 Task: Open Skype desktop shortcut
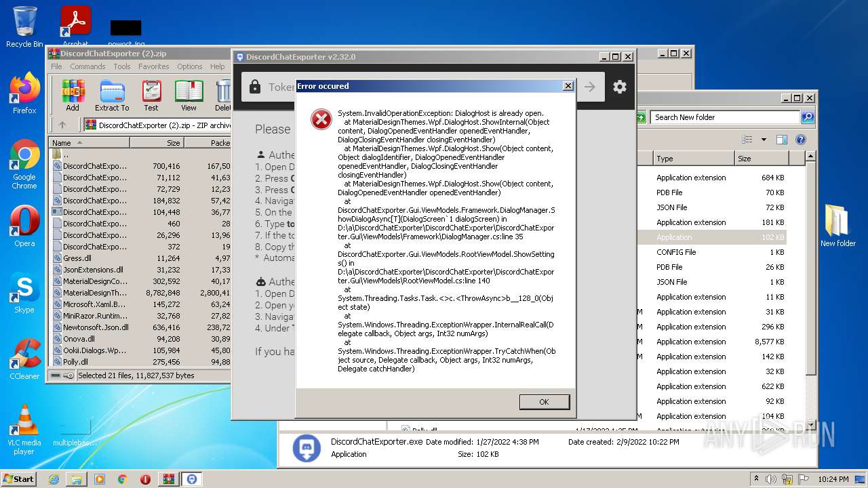(x=24, y=293)
